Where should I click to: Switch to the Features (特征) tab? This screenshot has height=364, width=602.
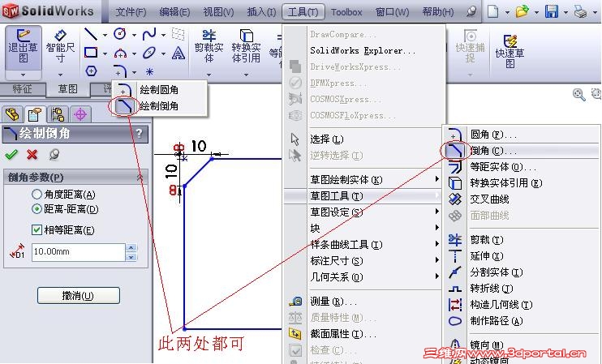(22, 89)
